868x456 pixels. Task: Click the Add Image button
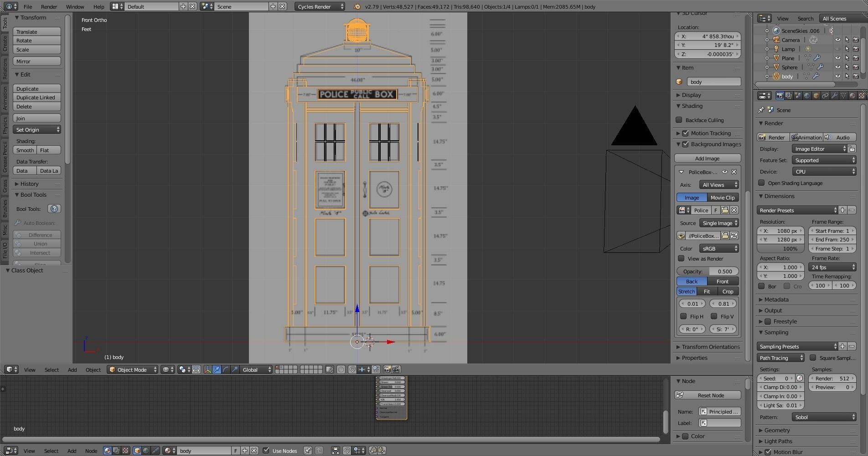click(x=708, y=158)
